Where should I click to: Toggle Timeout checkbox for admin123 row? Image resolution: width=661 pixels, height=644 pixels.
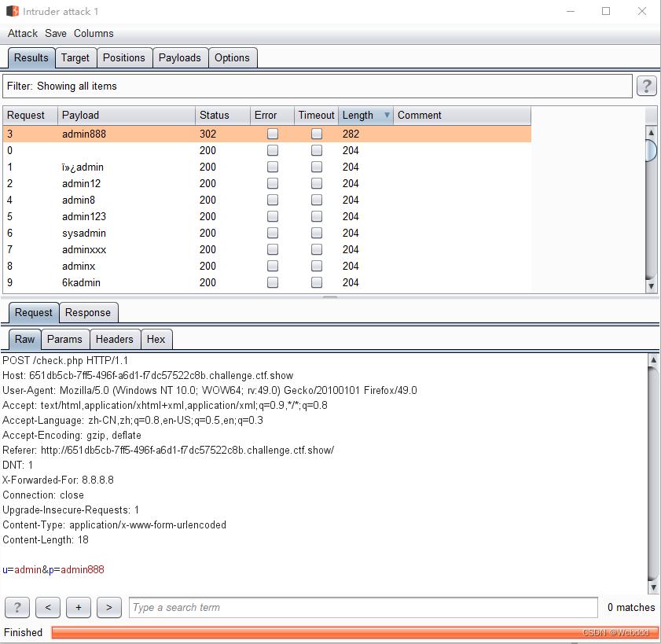pyautogui.click(x=317, y=216)
